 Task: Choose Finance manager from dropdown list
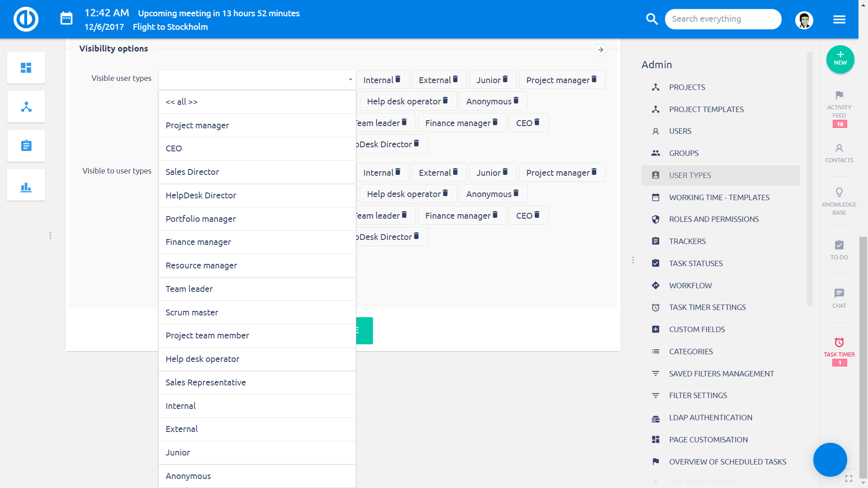click(257, 242)
